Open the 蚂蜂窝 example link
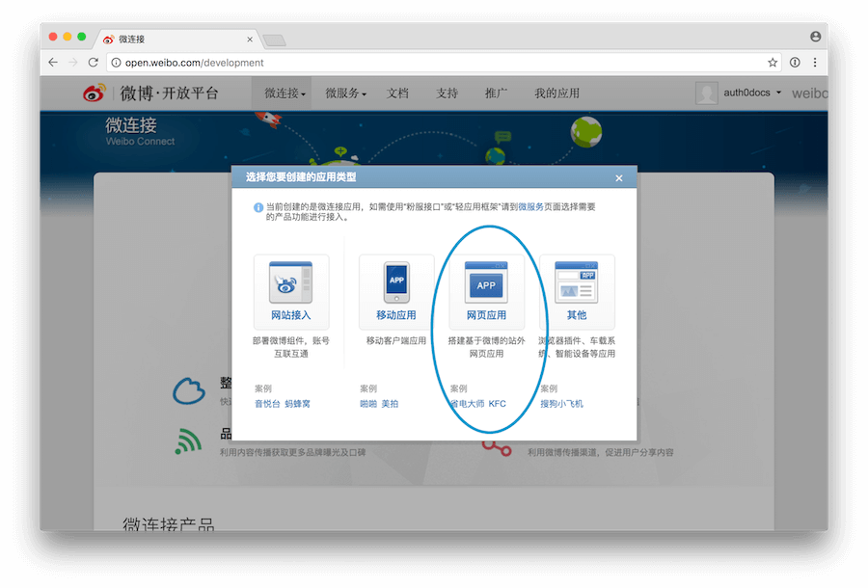The height and width of the screenshot is (588, 868). click(x=298, y=404)
